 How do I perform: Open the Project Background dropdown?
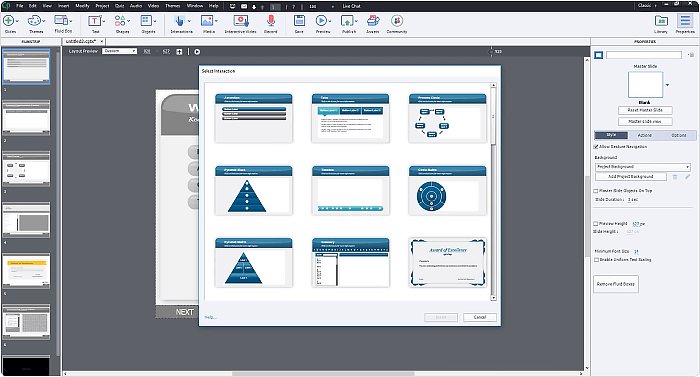[643, 167]
